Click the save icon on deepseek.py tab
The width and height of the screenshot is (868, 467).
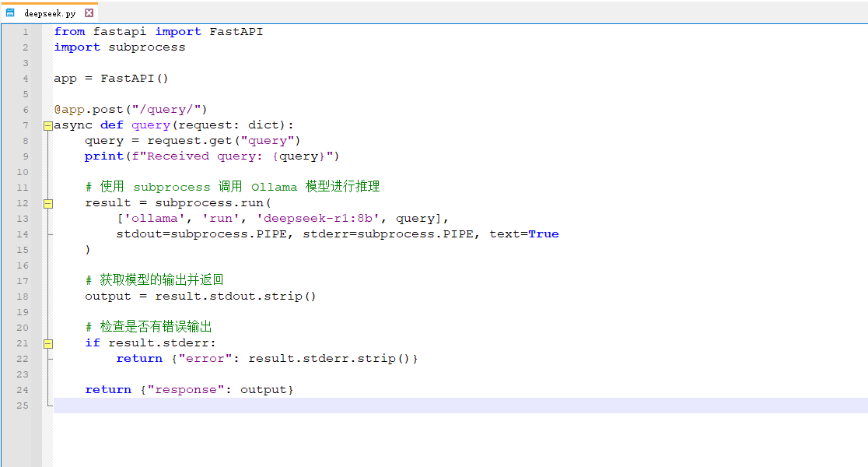10,12
